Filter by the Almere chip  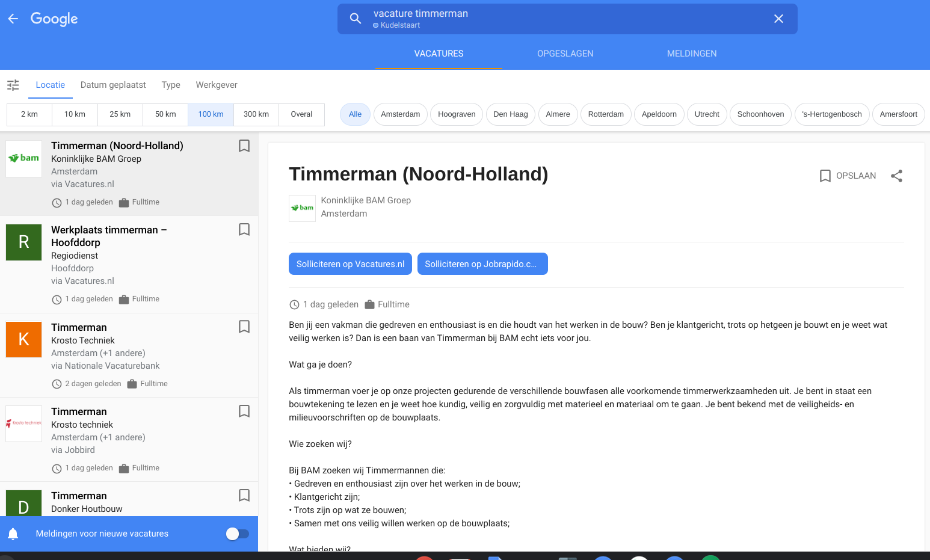[x=558, y=114]
